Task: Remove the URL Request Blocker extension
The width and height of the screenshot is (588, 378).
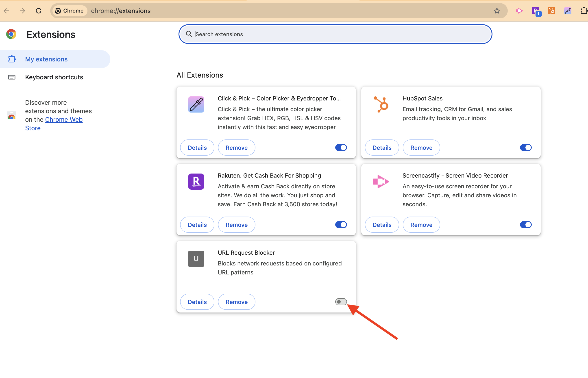Action: click(237, 302)
